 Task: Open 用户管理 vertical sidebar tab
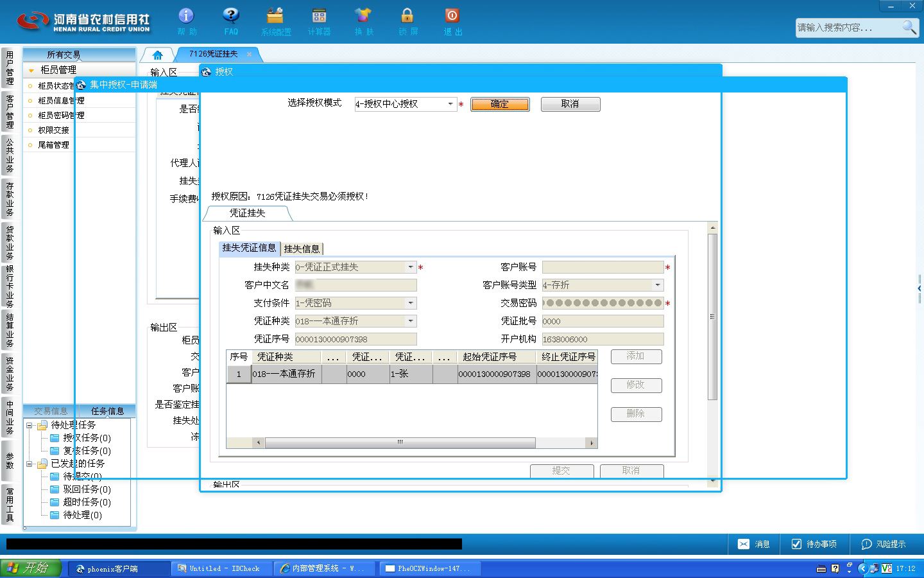[9, 68]
